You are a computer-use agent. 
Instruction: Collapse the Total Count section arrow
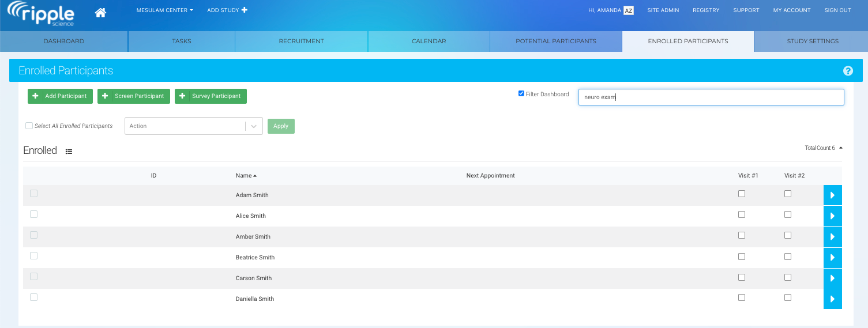point(841,148)
